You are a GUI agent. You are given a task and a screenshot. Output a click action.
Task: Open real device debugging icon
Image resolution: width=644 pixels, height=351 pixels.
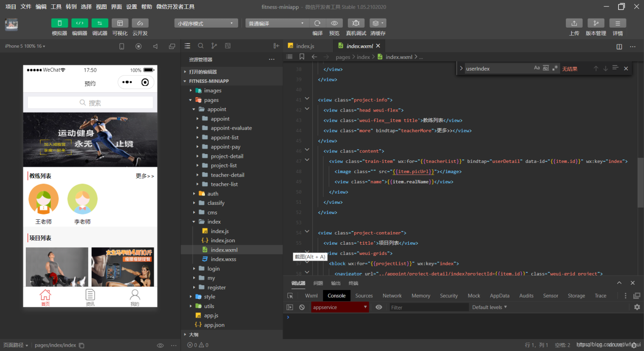pos(356,23)
